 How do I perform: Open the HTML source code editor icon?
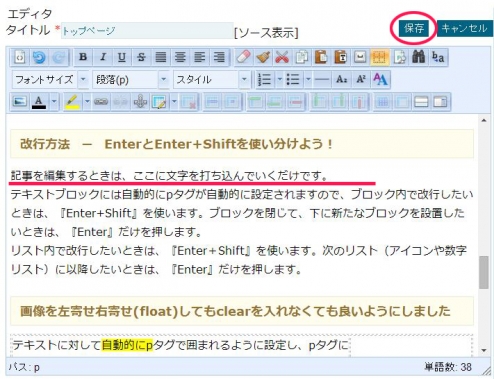[x=20, y=57]
